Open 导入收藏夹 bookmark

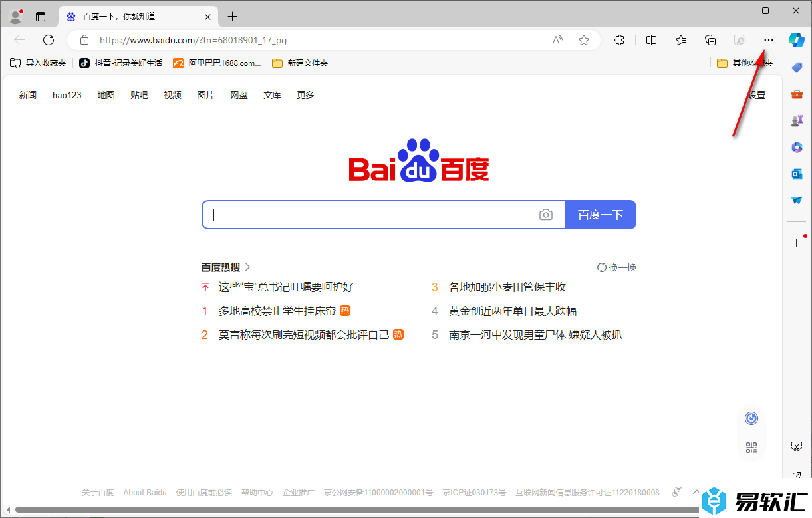[x=38, y=63]
